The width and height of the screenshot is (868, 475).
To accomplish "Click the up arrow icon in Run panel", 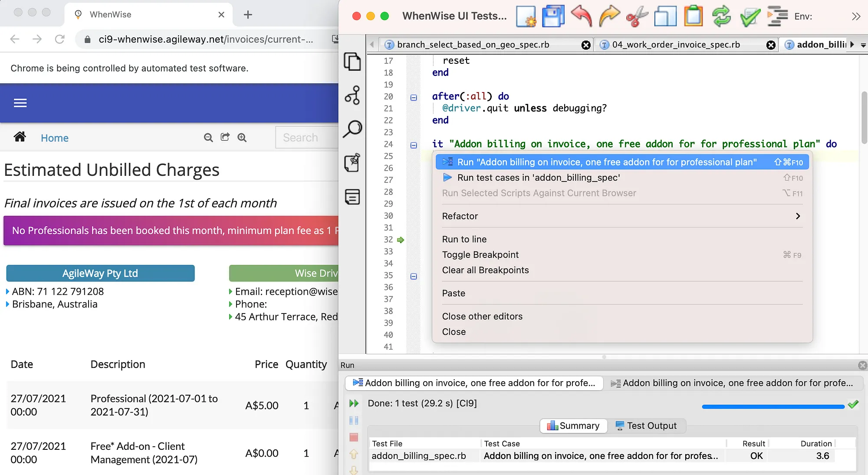I will coord(354,454).
